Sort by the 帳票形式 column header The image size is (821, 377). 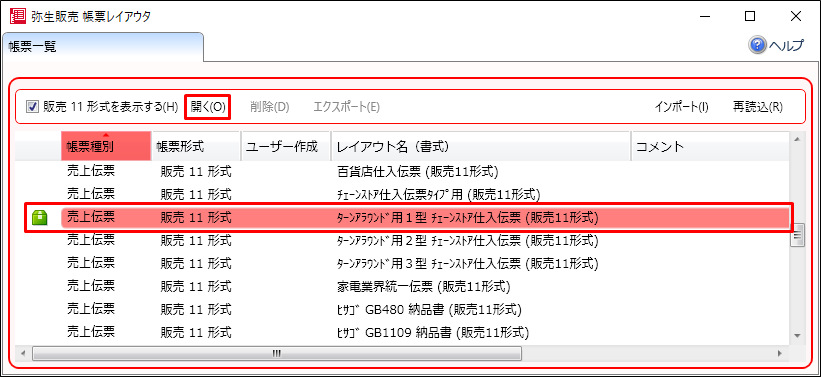pyautogui.click(x=196, y=146)
